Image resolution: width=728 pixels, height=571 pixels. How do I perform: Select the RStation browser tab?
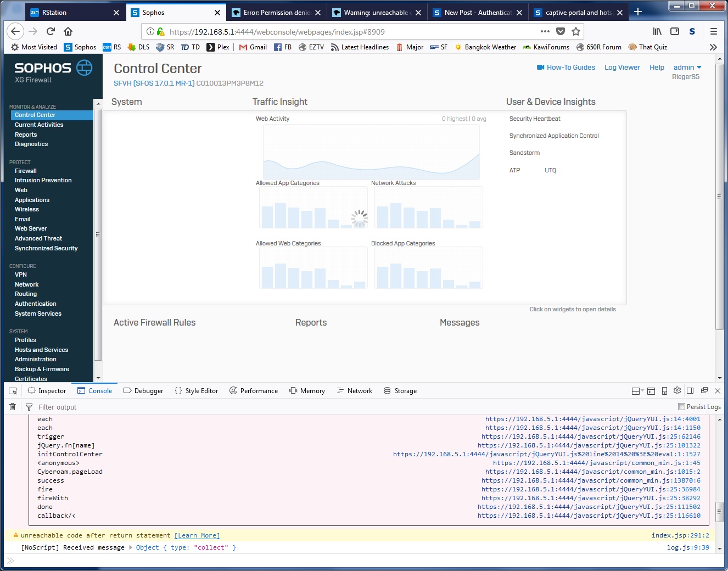[74, 12]
